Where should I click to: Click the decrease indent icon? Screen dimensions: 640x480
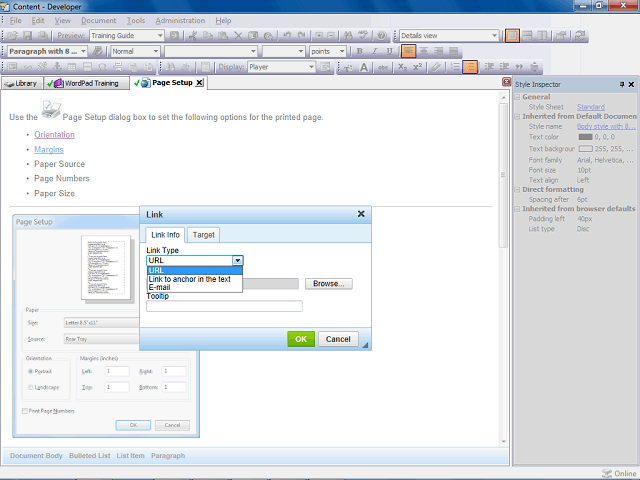[x=489, y=67]
